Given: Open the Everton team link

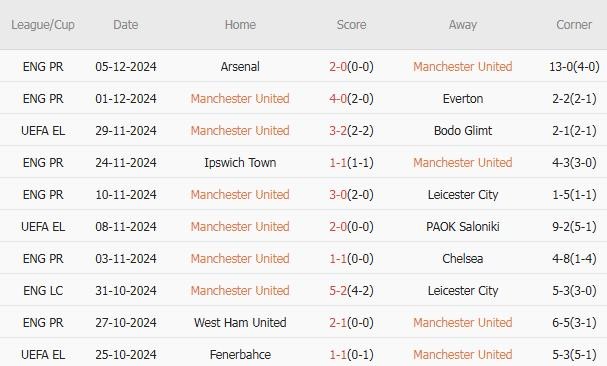Looking at the screenshot, I should click(x=463, y=99).
